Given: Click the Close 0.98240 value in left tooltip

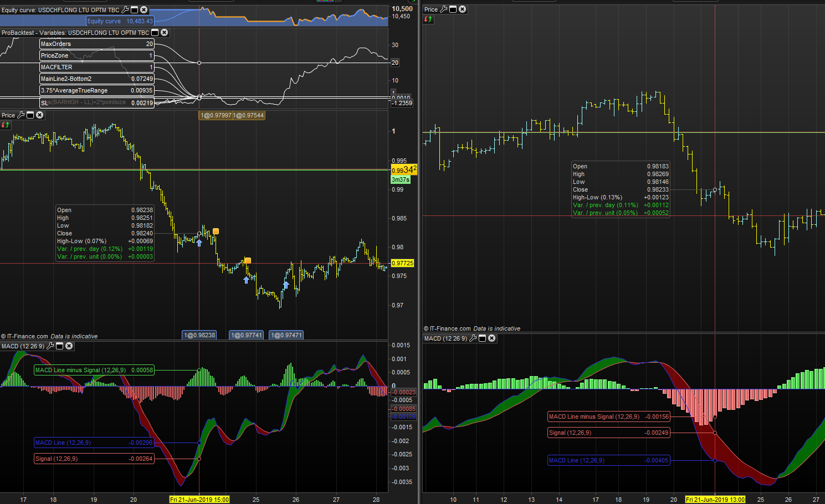Looking at the screenshot, I should pyautogui.click(x=142, y=233).
